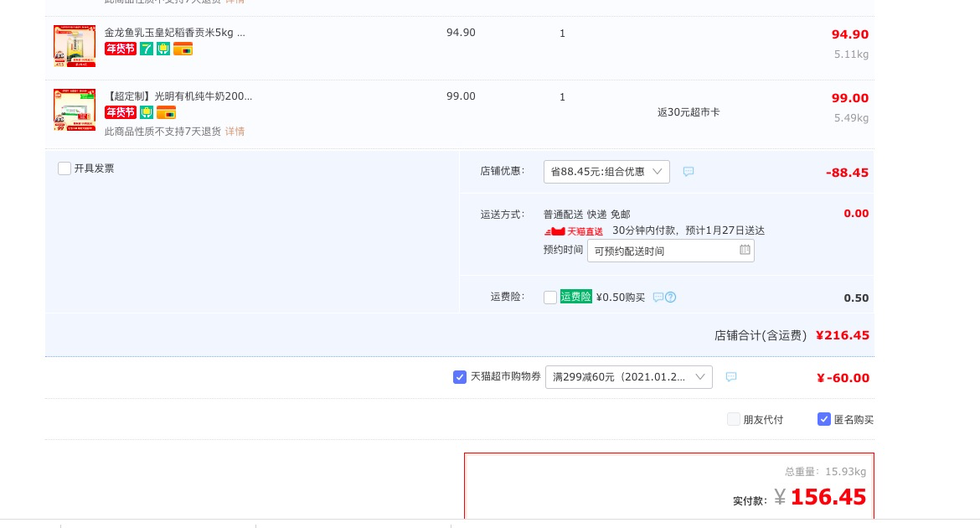Click the chat bubble icon beside 运费险

pos(658,298)
